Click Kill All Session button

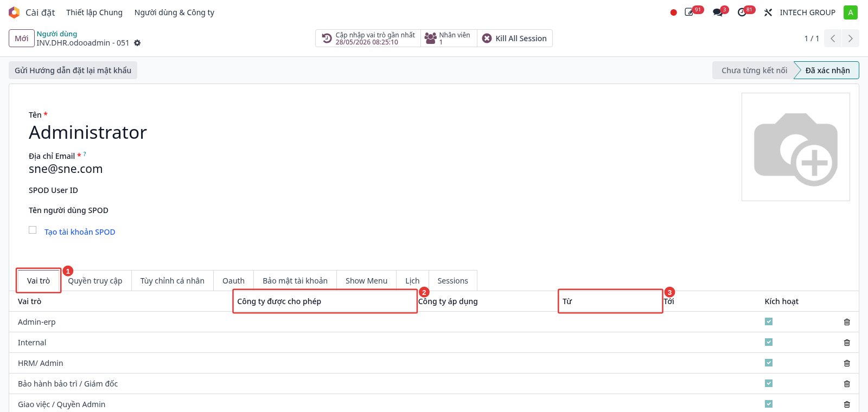click(x=515, y=38)
